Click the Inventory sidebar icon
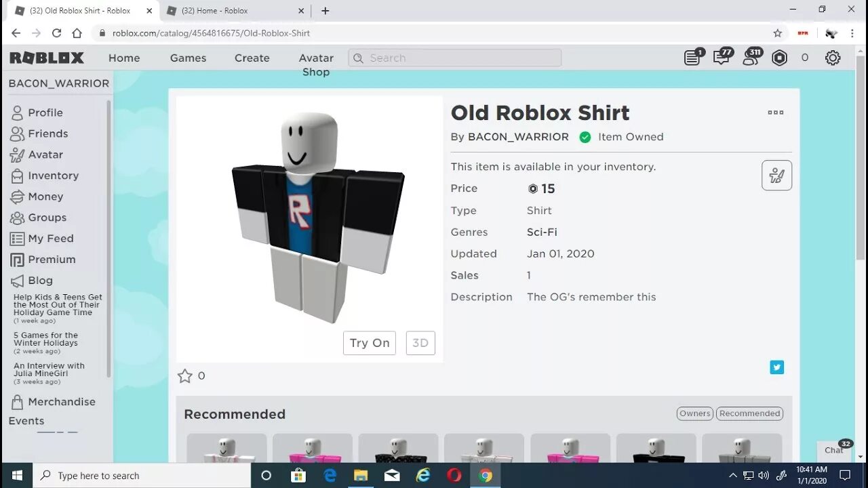Viewport: 868px width, 488px height. [17, 176]
